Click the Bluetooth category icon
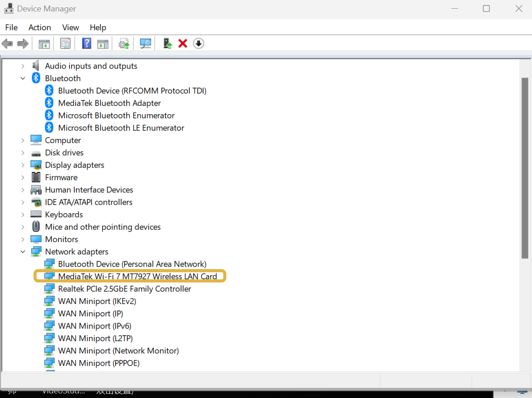532x398 pixels. pyautogui.click(x=36, y=78)
